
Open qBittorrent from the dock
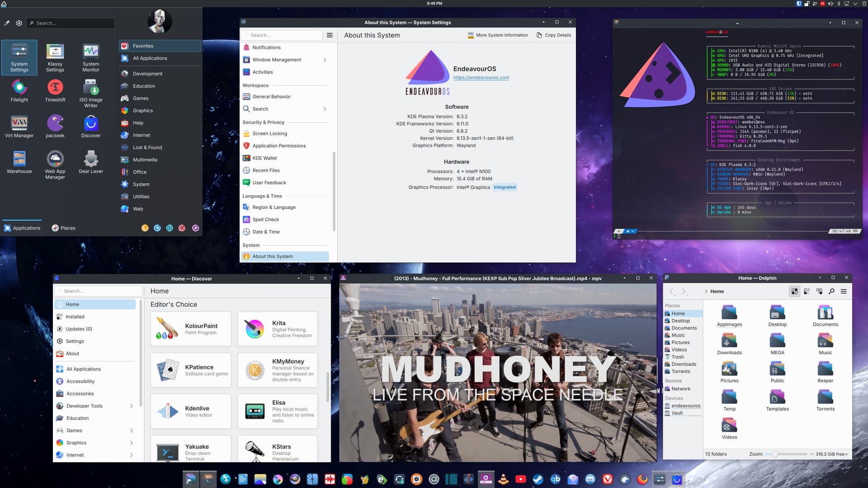click(555, 479)
